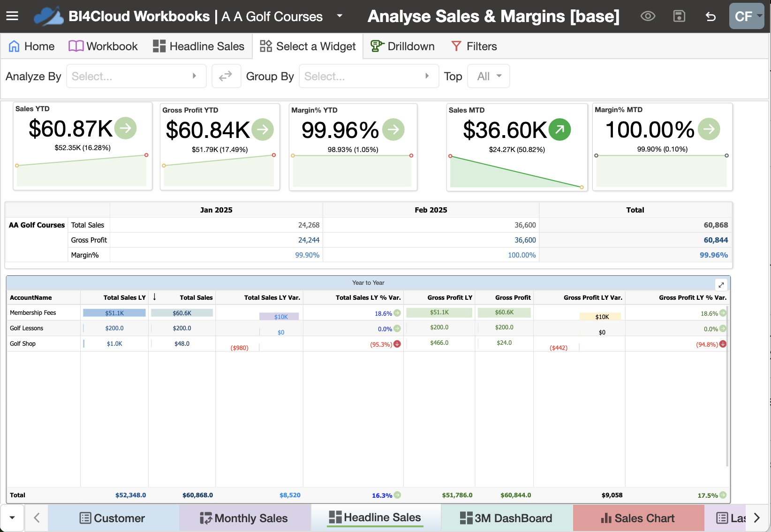Screen dimensions: 771x532
Task: Switch to the Sales Chart sheet tab
Action: 638,518
